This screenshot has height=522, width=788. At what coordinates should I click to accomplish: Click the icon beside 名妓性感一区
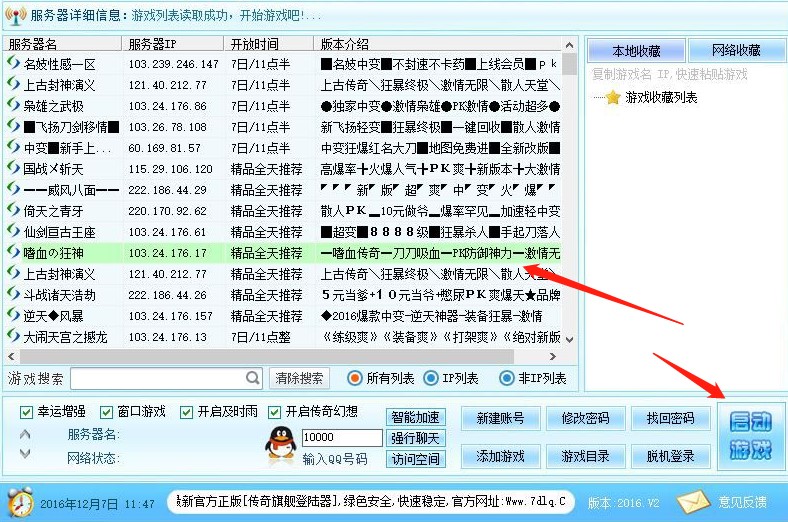point(13,63)
